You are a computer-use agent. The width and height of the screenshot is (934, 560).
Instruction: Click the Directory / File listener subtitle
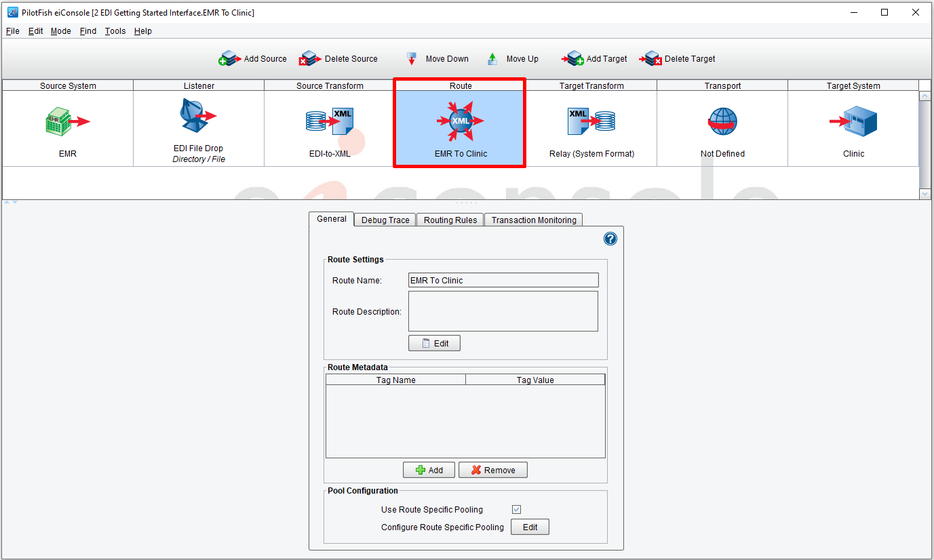199,159
